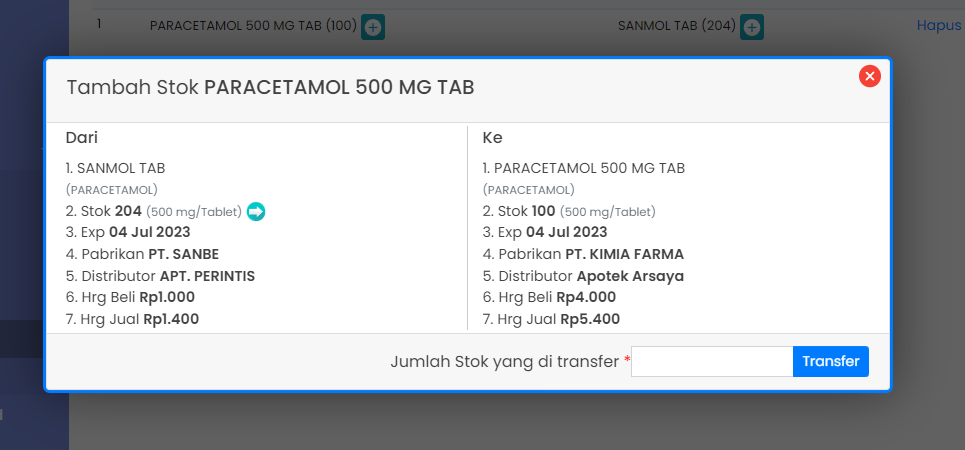Select the Distributor APT. PERINTIS entry
The height and width of the screenshot is (450, 965).
[x=154, y=276]
